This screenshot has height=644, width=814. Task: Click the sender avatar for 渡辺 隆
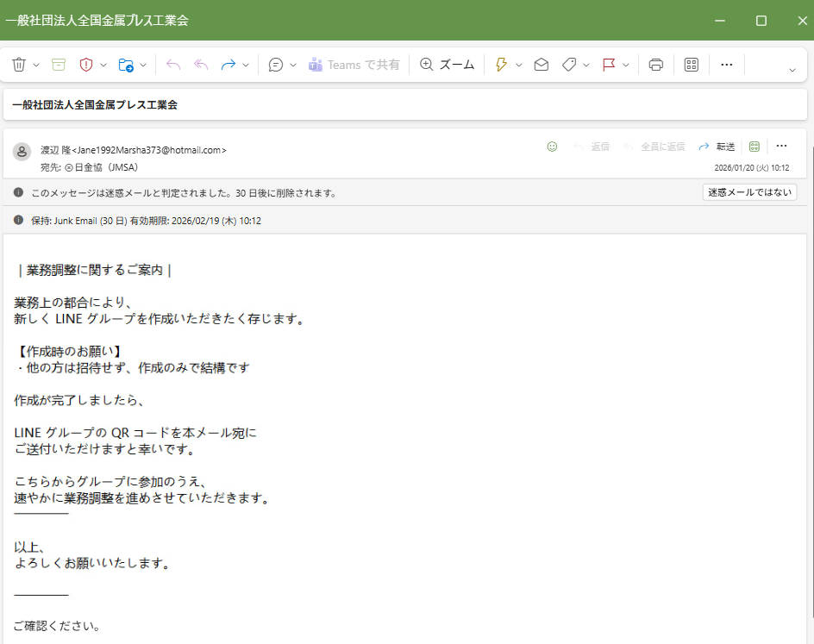22,152
